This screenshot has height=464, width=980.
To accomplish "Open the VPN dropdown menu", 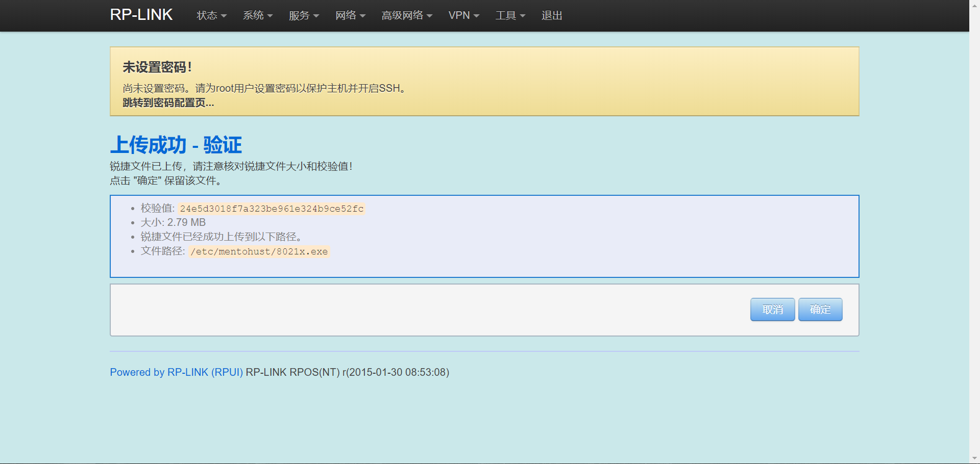I will pos(464,15).
